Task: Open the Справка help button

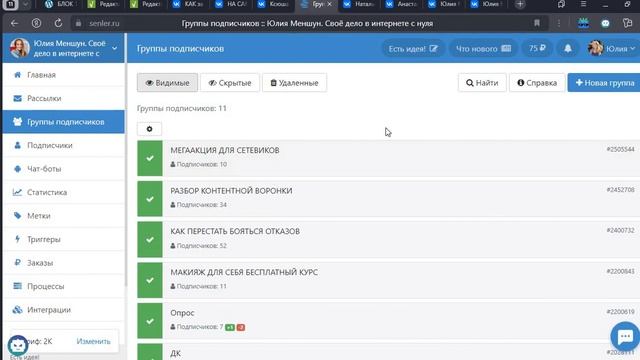Action: (x=537, y=83)
